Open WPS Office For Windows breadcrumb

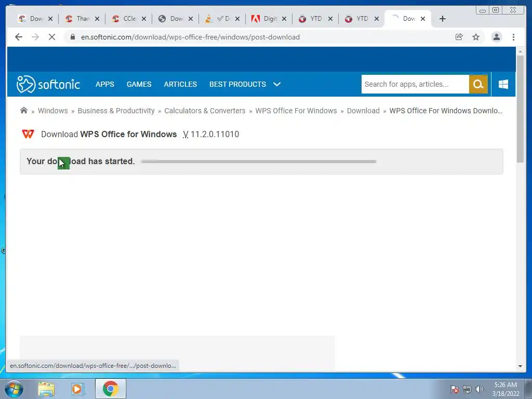(296, 111)
